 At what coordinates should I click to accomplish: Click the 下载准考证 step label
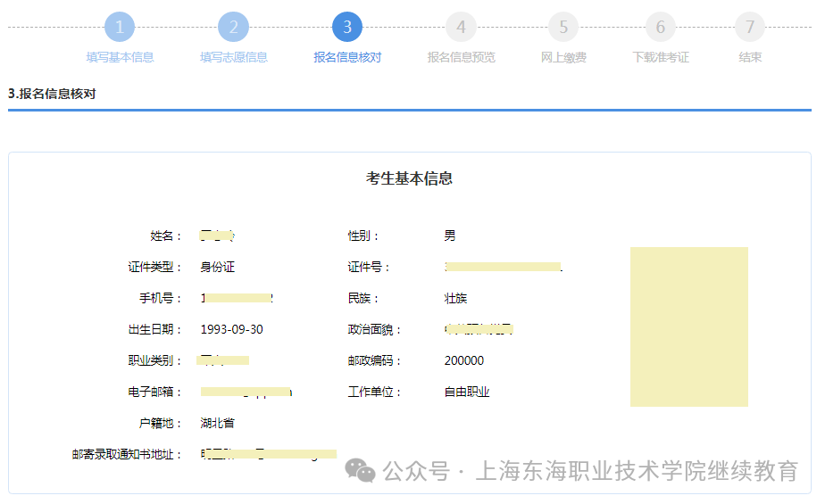coord(661,57)
